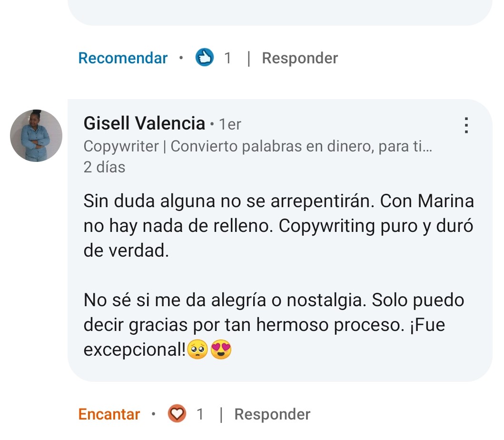Click the heart-eyes emoji in the comment
The height and width of the screenshot is (440, 504).
point(221,350)
